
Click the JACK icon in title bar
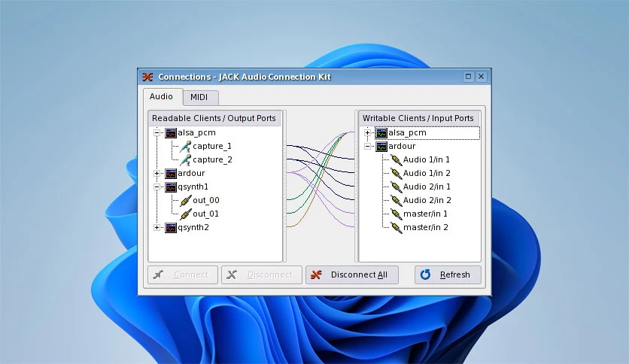coord(147,77)
